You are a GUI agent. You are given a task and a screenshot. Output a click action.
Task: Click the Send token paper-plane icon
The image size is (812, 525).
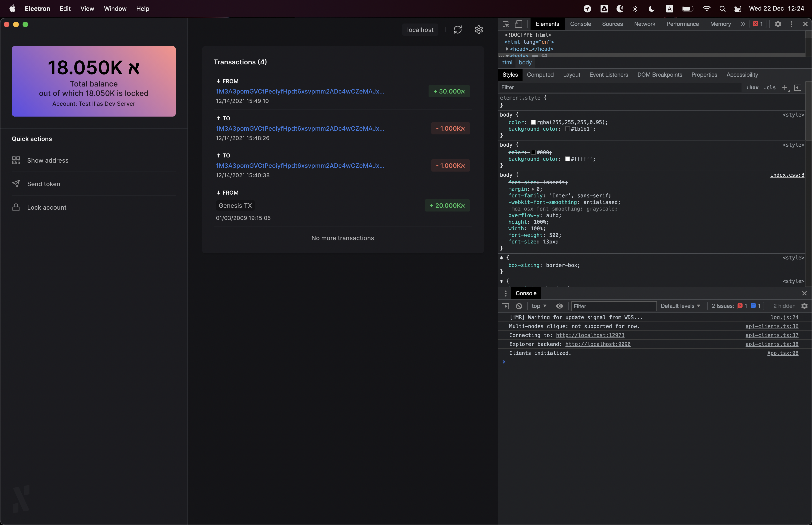16,183
